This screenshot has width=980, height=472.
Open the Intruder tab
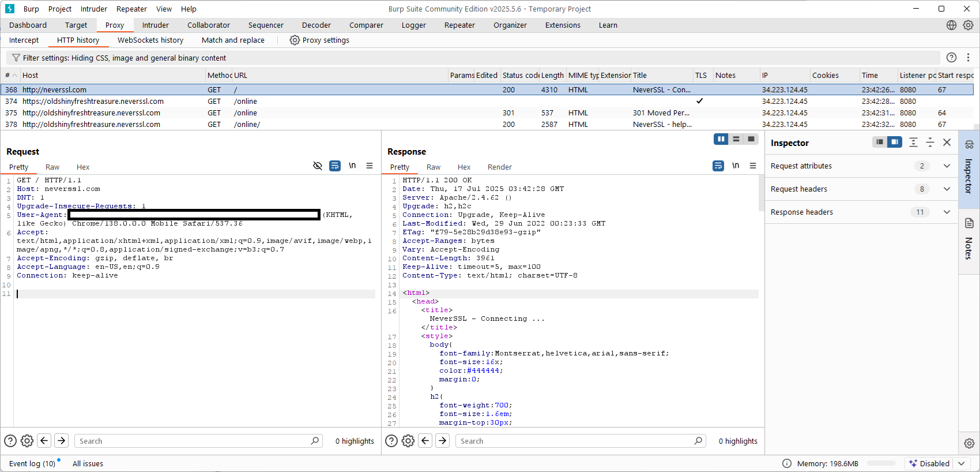[156, 25]
